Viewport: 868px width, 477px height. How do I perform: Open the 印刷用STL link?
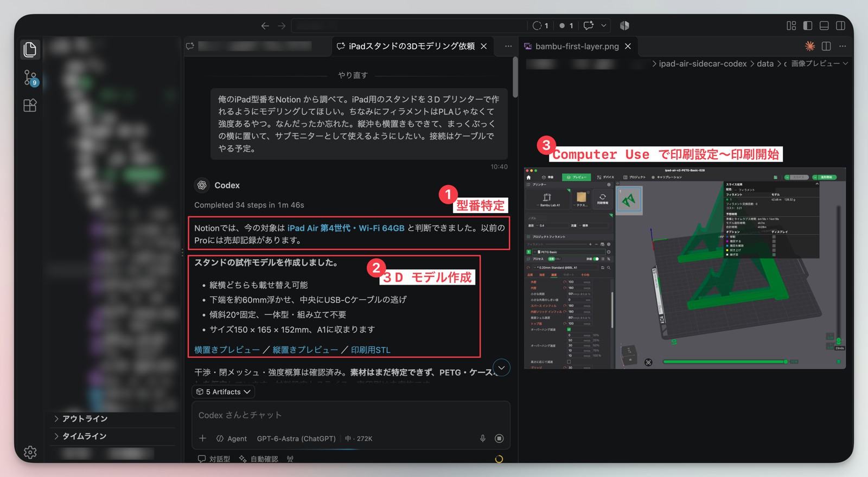point(371,350)
